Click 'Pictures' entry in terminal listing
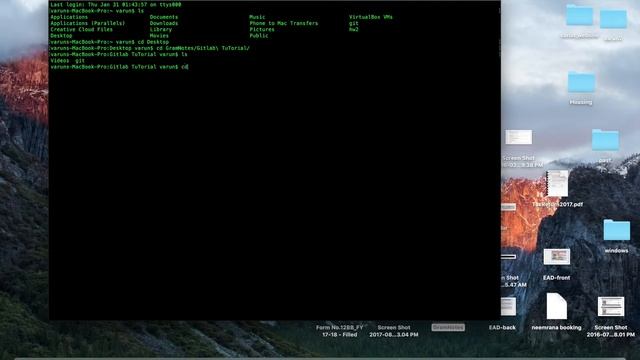Viewport: 640px width, 360px height. (x=262, y=29)
